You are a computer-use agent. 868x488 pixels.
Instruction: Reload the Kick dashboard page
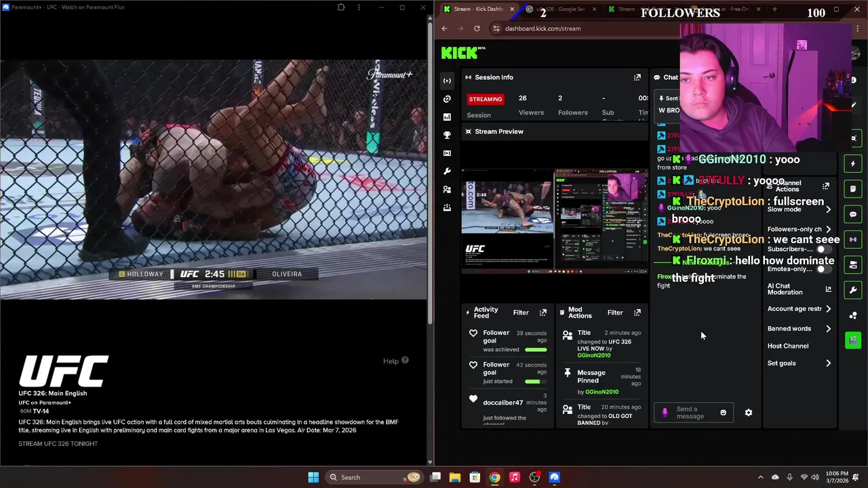477,28
